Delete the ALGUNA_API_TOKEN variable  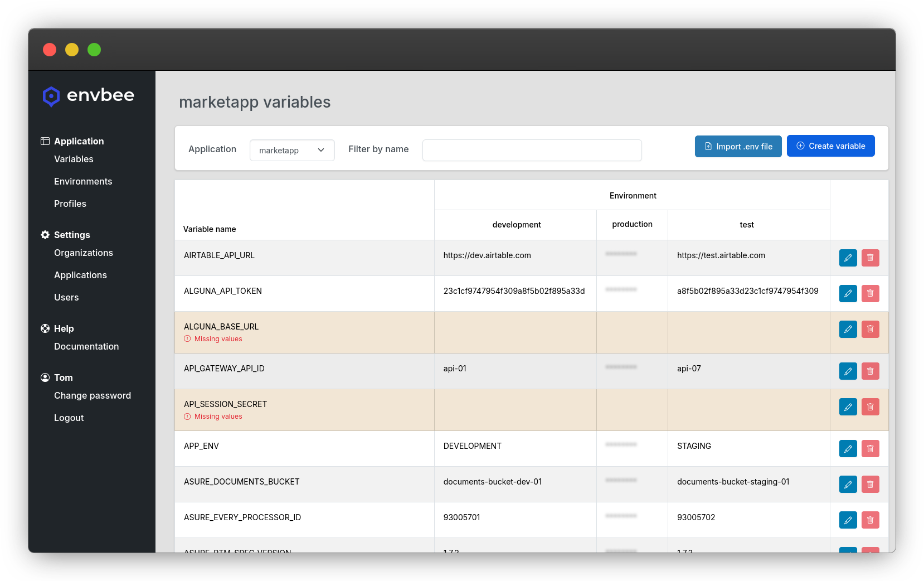click(x=870, y=293)
